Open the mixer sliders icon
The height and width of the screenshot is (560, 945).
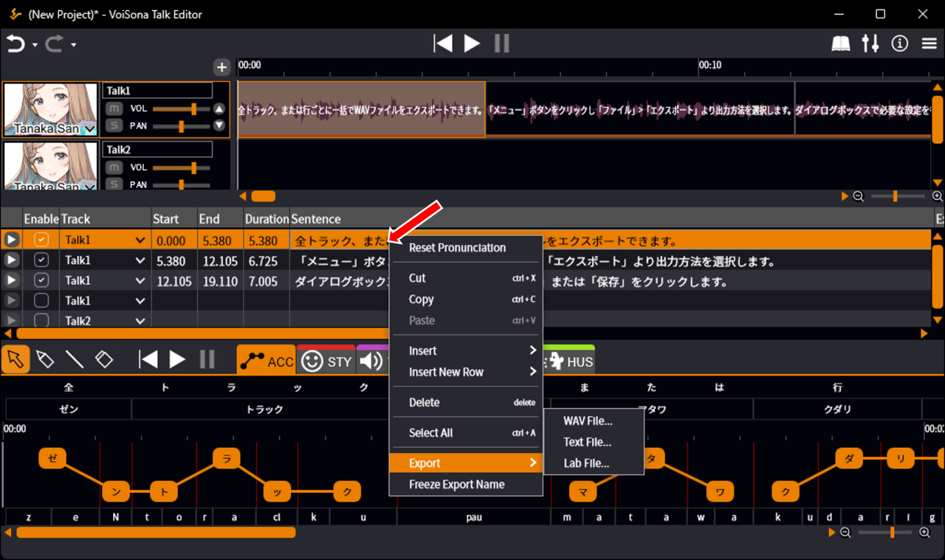click(x=870, y=44)
